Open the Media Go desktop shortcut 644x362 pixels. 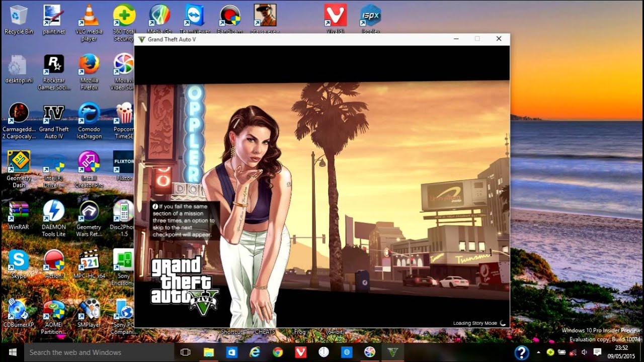[159, 20]
